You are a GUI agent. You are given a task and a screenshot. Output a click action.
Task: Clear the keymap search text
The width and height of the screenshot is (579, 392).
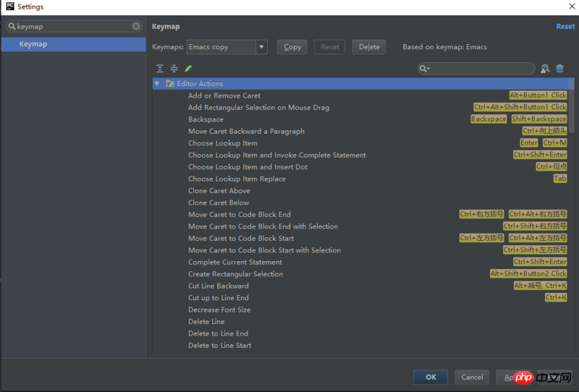point(136,26)
